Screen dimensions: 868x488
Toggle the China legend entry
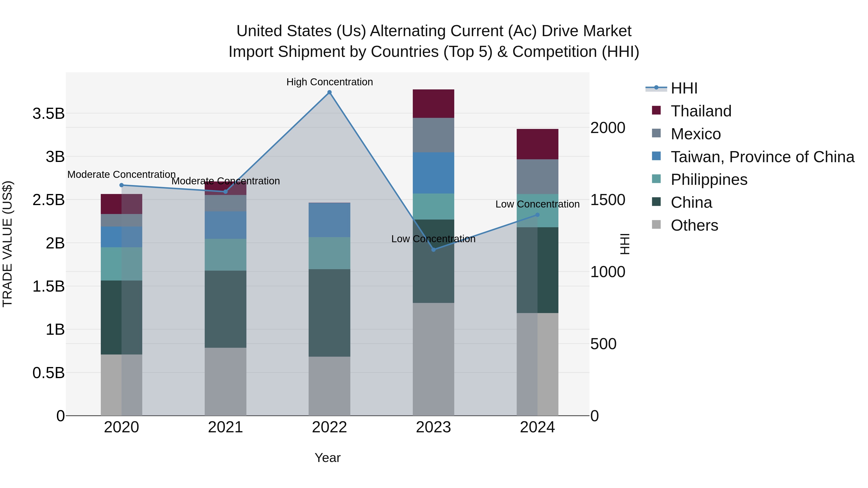tap(682, 202)
